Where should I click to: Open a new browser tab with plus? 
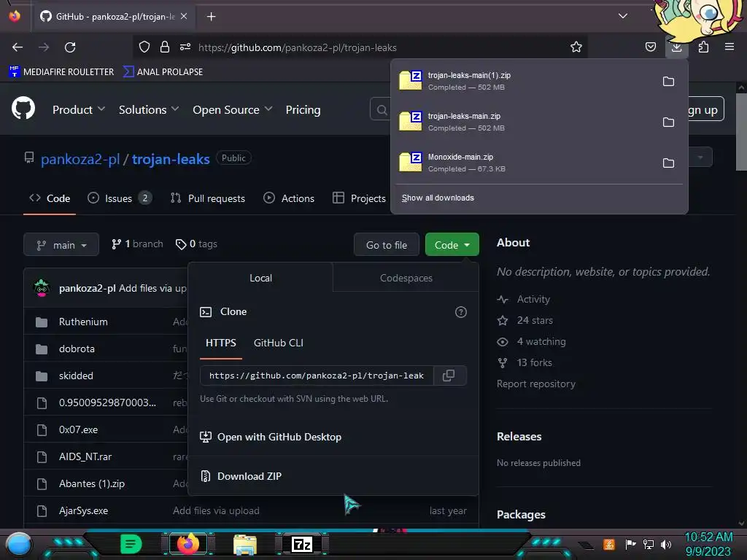(x=211, y=17)
